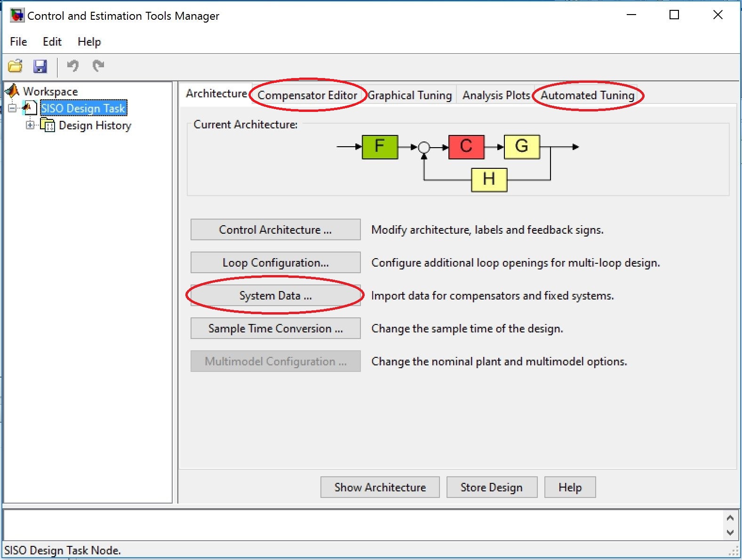Click the undo arrow icon
The width and height of the screenshot is (742, 560).
click(72, 66)
